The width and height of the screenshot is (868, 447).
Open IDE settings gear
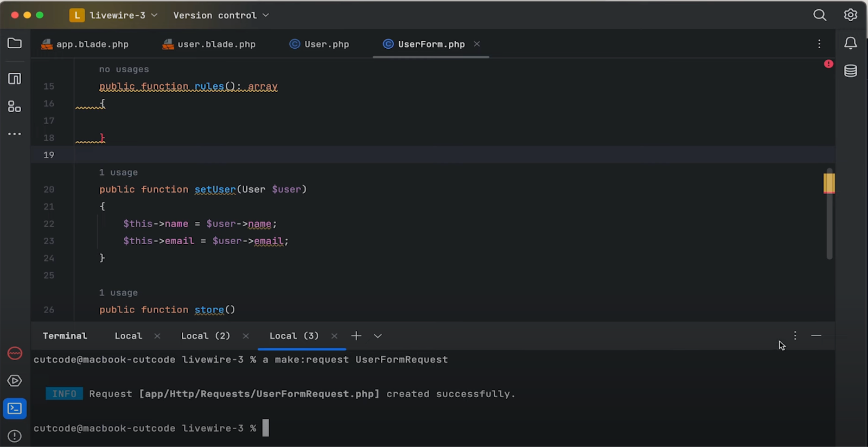pos(850,15)
